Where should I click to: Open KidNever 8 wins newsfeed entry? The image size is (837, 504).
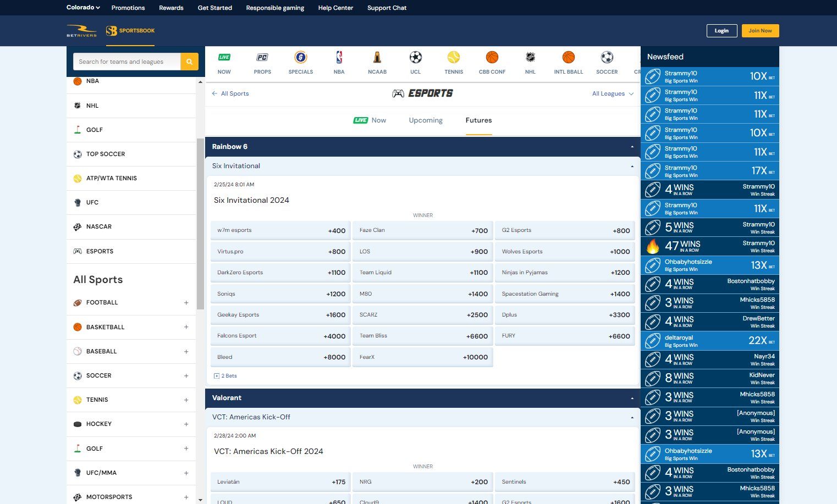(x=710, y=378)
